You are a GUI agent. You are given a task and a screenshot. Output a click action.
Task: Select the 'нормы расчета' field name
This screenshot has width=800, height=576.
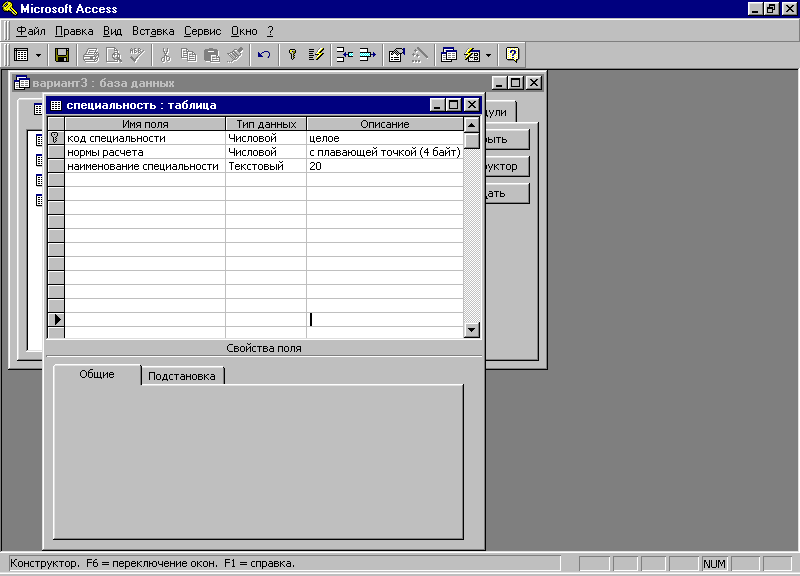coord(145,152)
